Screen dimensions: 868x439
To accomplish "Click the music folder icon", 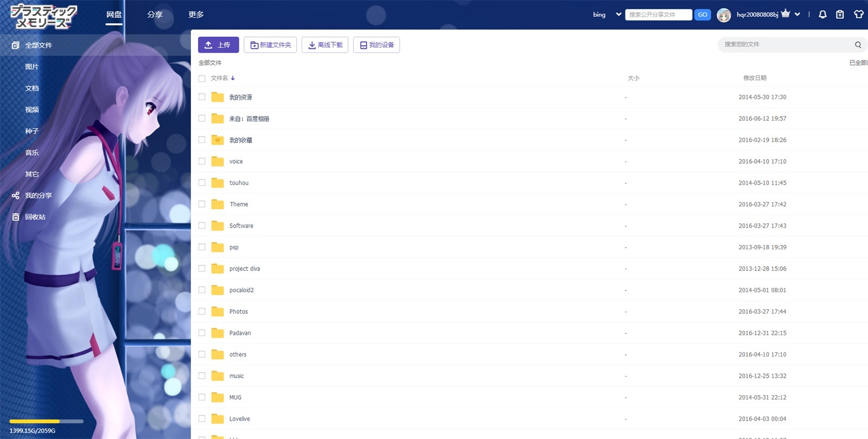I will pyautogui.click(x=218, y=376).
